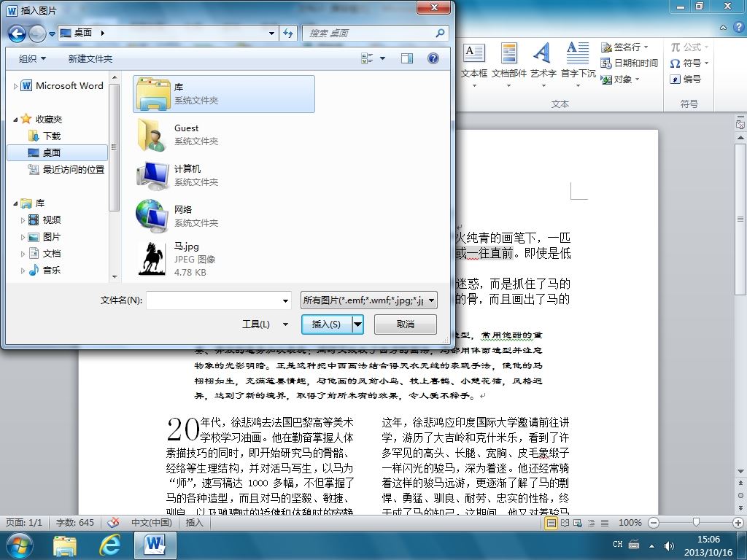The width and height of the screenshot is (747, 560).
Task: Open Internet Explorer from taskbar
Action: coord(109,545)
